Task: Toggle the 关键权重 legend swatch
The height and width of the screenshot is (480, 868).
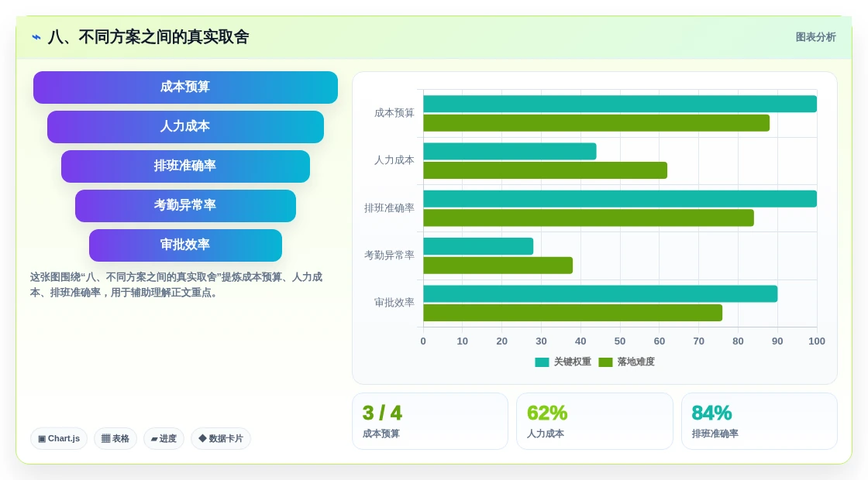Action: coord(542,362)
